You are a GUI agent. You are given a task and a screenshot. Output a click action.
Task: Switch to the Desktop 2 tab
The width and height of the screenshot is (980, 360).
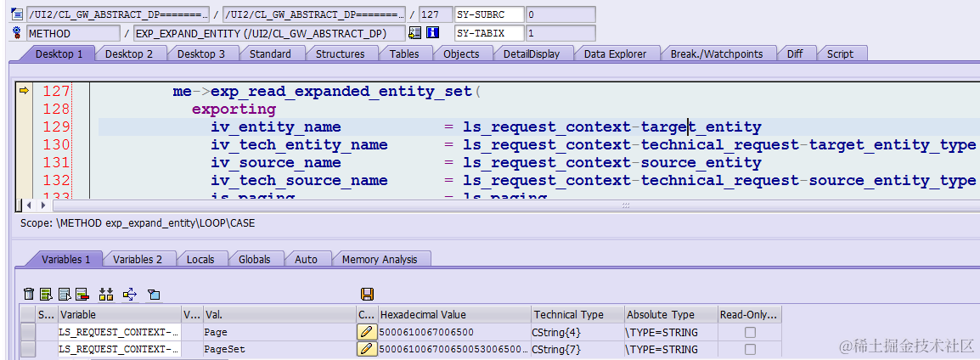click(x=129, y=53)
